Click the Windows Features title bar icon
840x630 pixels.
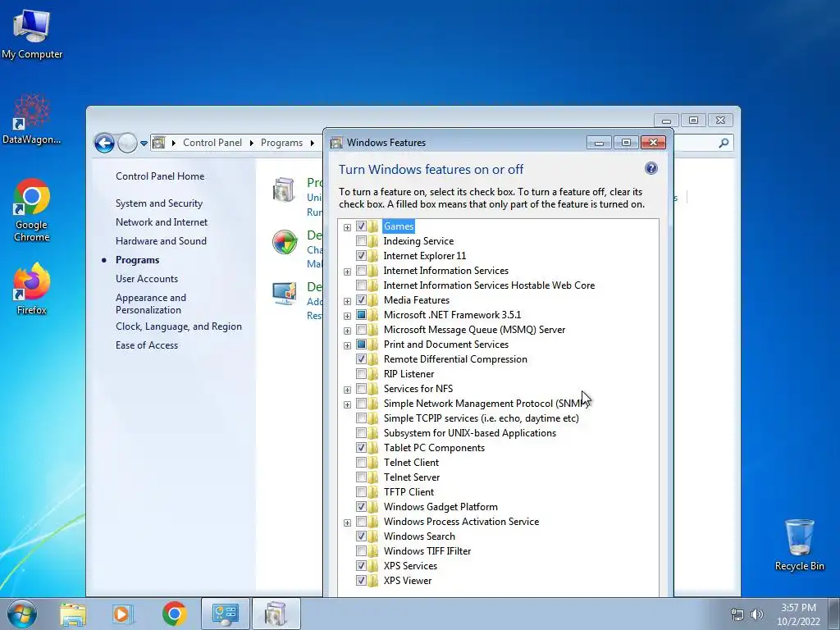(336, 143)
